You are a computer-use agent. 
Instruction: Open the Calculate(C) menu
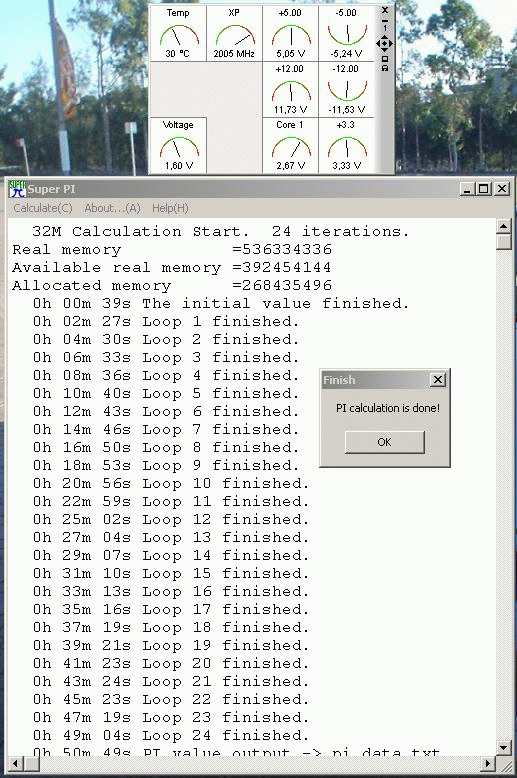click(43, 208)
